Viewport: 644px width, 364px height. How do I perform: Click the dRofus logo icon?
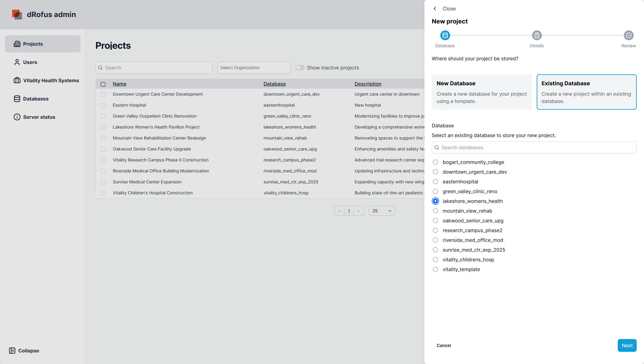tap(17, 14)
